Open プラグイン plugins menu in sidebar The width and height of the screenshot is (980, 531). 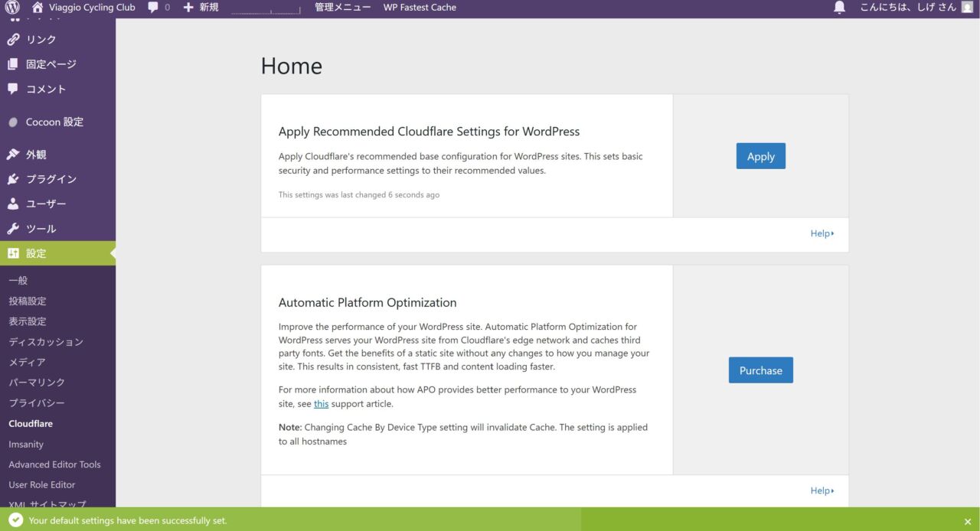click(51, 179)
